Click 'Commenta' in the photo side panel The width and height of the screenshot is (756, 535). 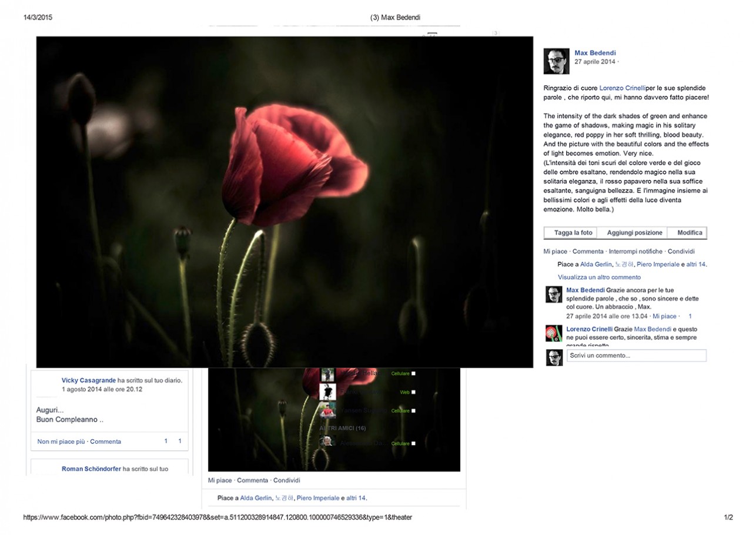click(x=587, y=252)
